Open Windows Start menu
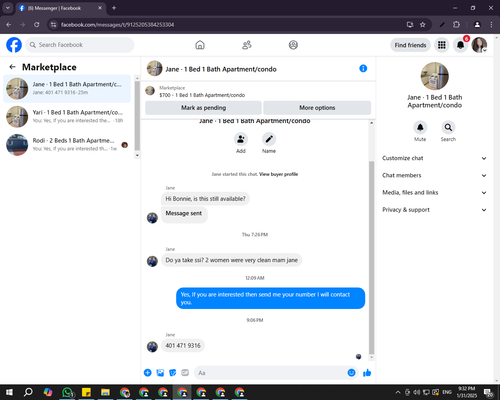The image size is (500, 400). pyautogui.click(x=9, y=392)
